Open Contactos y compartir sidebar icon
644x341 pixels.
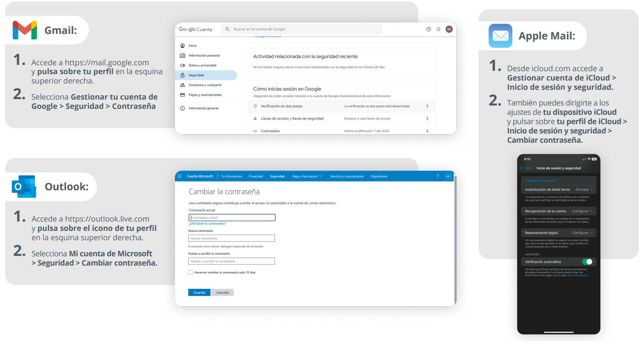click(182, 85)
